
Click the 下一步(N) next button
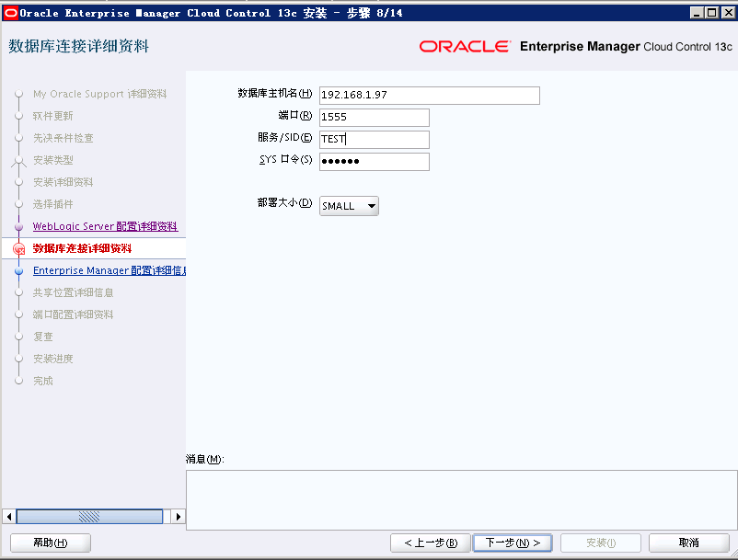click(x=512, y=543)
